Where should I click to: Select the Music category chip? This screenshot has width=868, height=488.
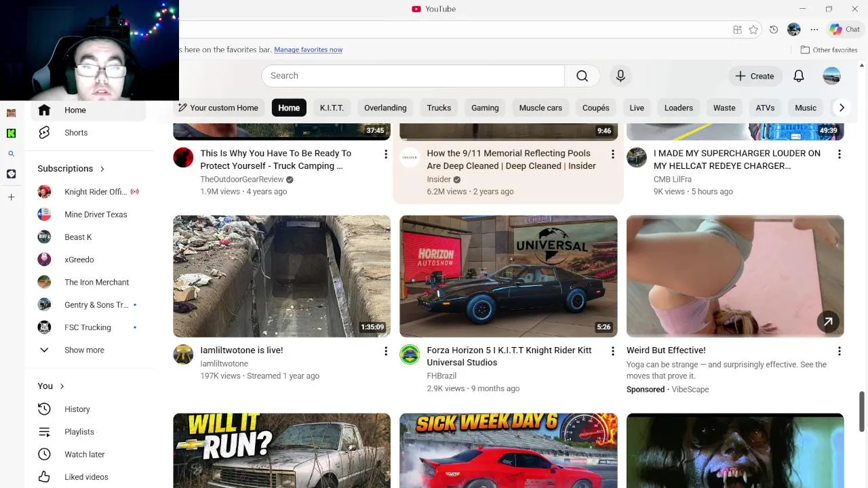pos(806,108)
